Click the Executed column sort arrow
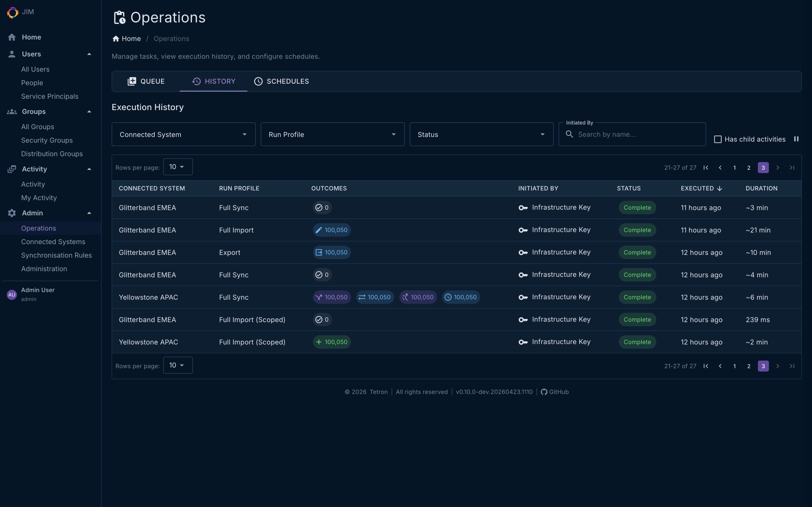 point(719,188)
